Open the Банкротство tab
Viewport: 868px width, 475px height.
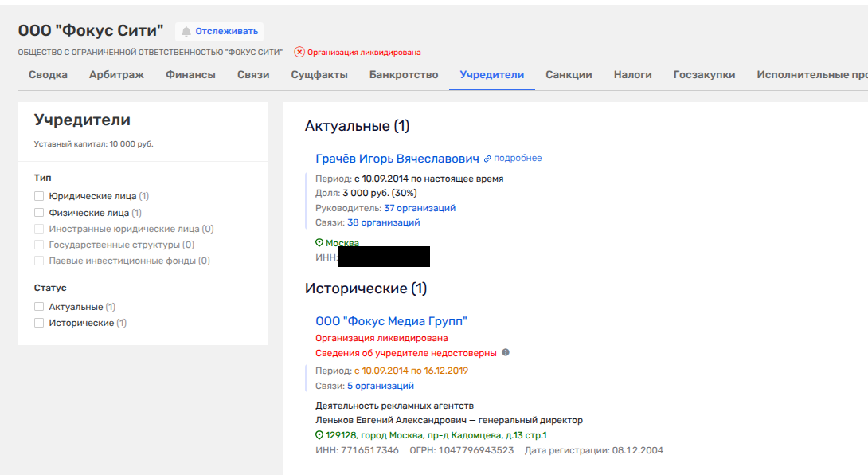404,75
